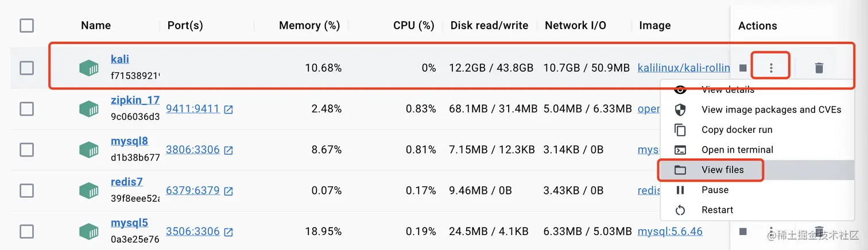
Task: Open port 9411:9411 external link icon
Action: coord(228,110)
